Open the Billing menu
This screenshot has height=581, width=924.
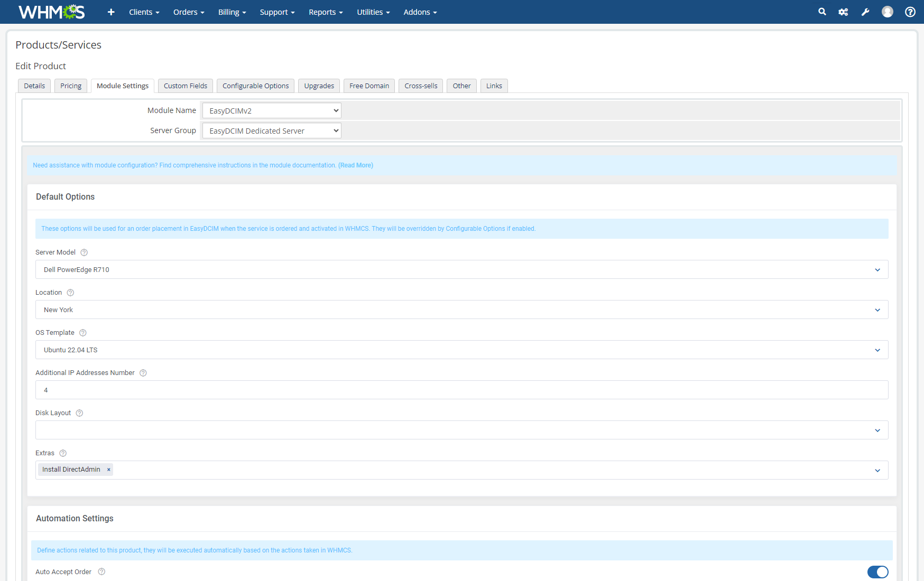[x=232, y=12]
